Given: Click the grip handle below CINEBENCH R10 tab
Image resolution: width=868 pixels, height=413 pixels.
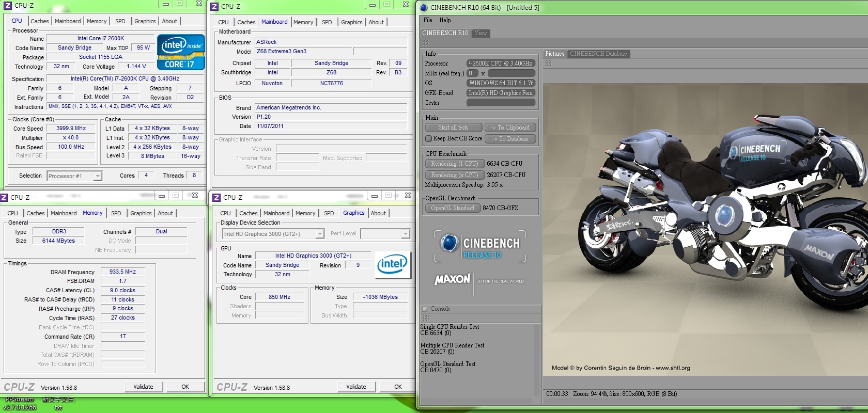Looking at the screenshot, I should coord(426,43).
